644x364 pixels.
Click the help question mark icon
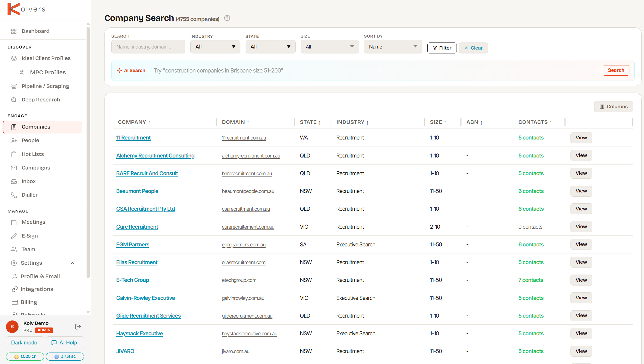pos(227,18)
